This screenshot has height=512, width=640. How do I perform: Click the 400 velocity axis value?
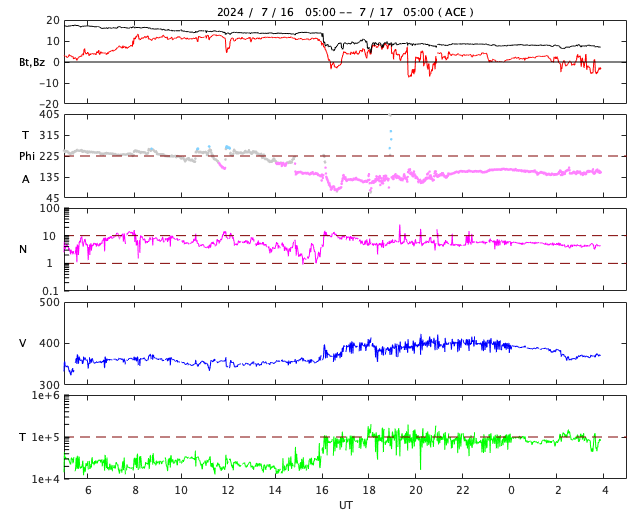(x=49, y=343)
